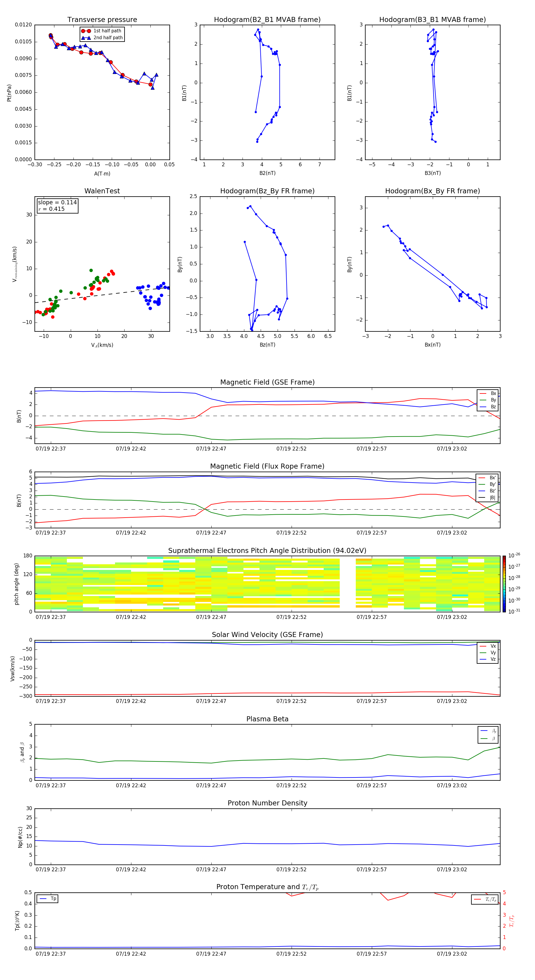Click the 'WalenTest' plot title
535x980 pixels.
102,191
